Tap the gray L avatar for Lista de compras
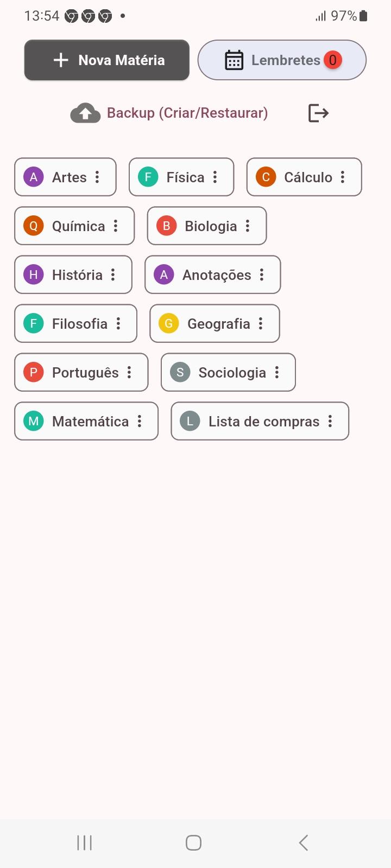 [190, 422]
